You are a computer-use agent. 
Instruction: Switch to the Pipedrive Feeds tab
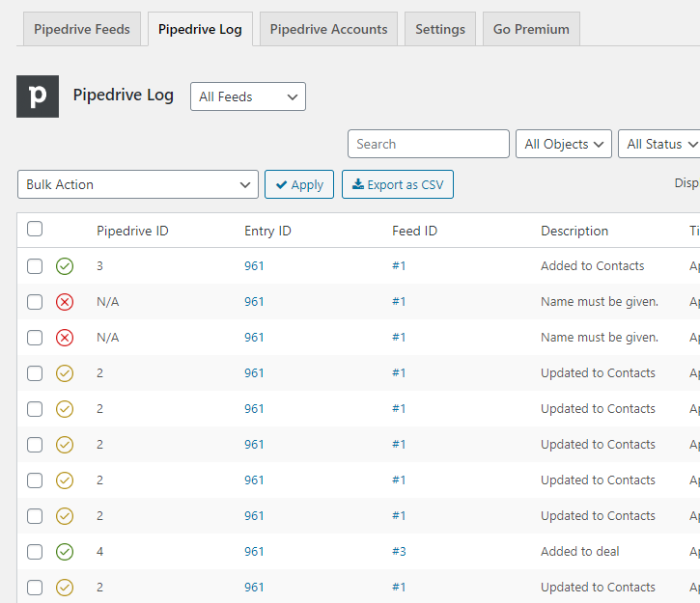82,29
